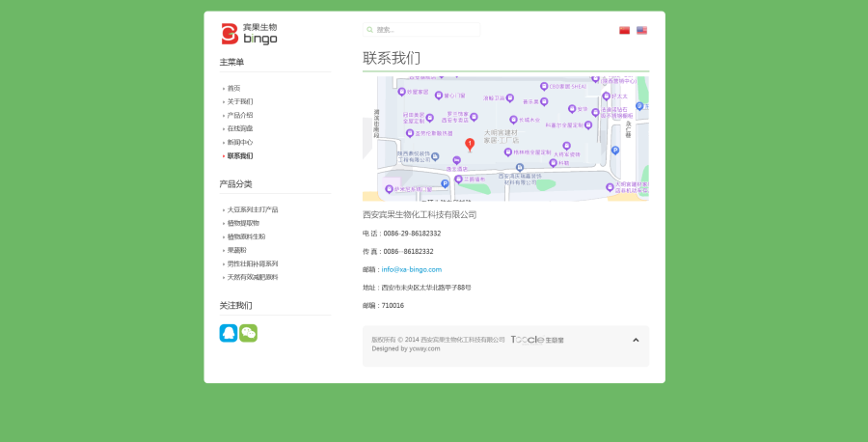
Task: Click the Toocle 生意宝 footer logo
Action: pyautogui.click(x=537, y=340)
